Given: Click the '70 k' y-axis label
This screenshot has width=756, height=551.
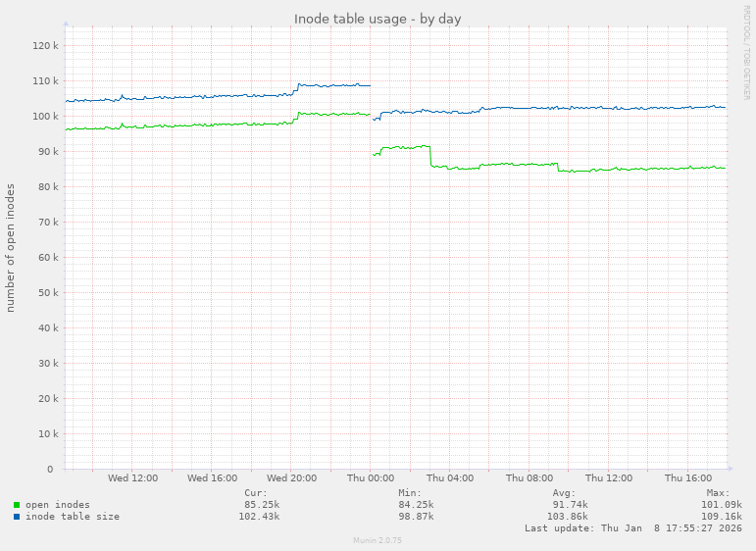Looking at the screenshot, I should click(x=48, y=223).
